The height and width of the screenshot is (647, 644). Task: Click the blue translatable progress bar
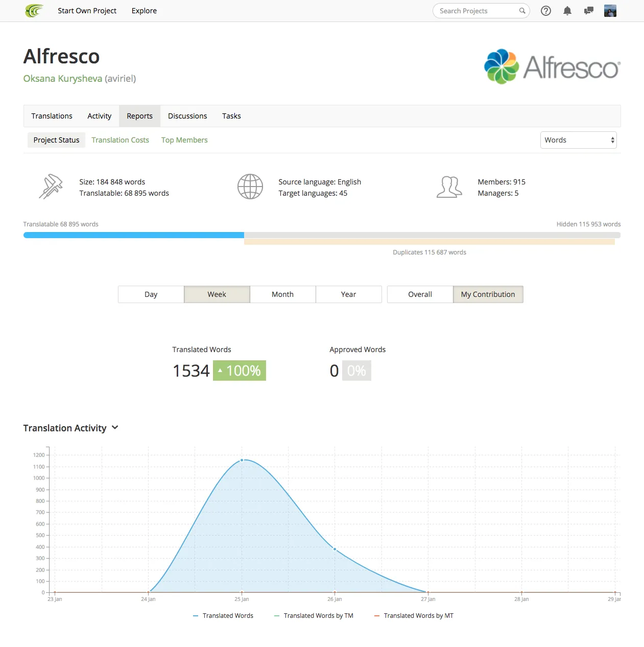(x=134, y=235)
